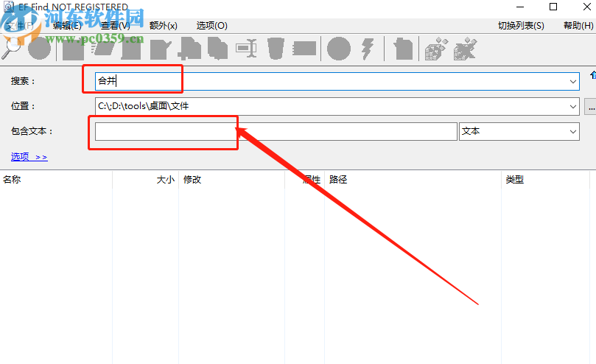Sort results by 类型 column header
This screenshot has height=364, width=596.
[545, 180]
